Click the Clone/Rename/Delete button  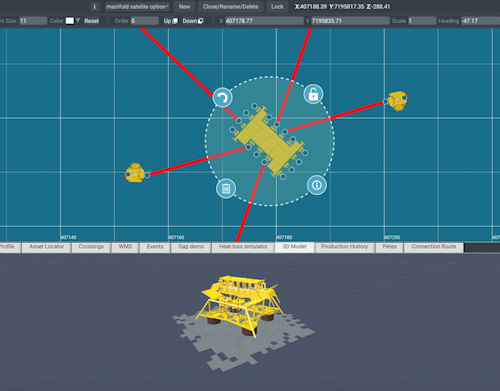[x=231, y=7]
